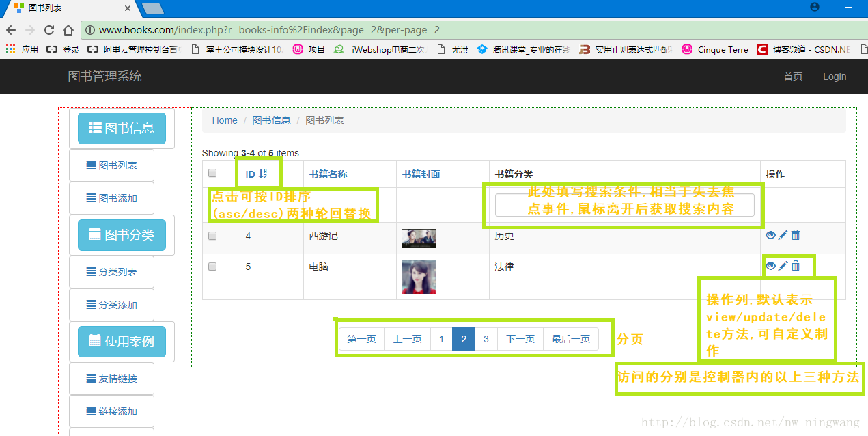
Task: Expand the 使用案例 sidebar section
Action: point(122,342)
